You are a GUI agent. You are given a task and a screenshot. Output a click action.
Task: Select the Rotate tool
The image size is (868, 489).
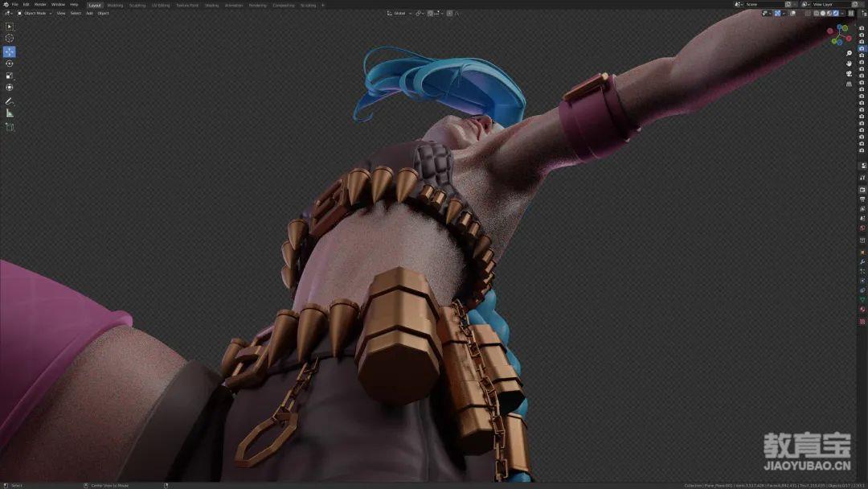click(10, 64)
